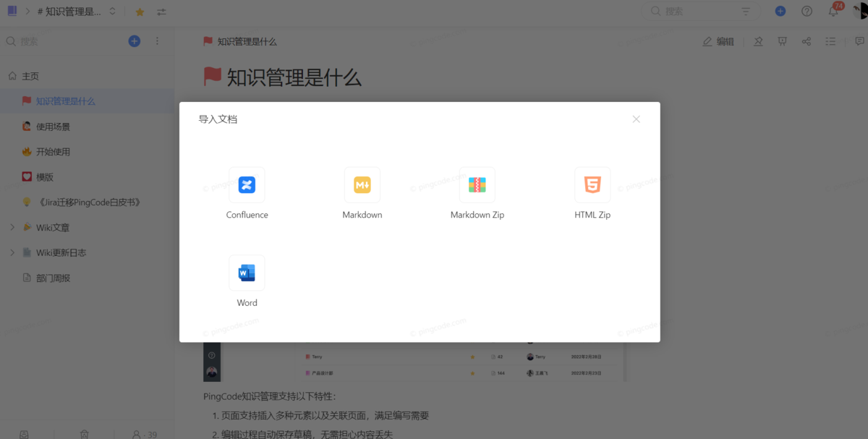Click the blue add page button in sidebar
This screenshot has width=868, height=439.
[135, 41]
